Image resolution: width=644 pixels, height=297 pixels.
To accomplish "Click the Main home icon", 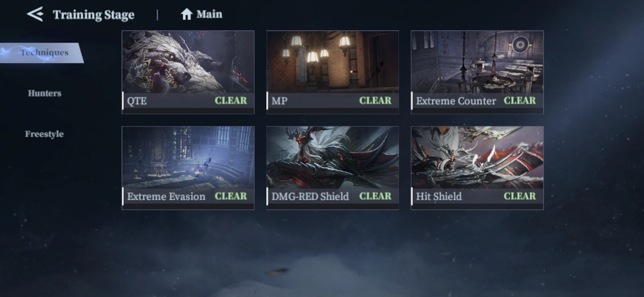I will 186,14.
